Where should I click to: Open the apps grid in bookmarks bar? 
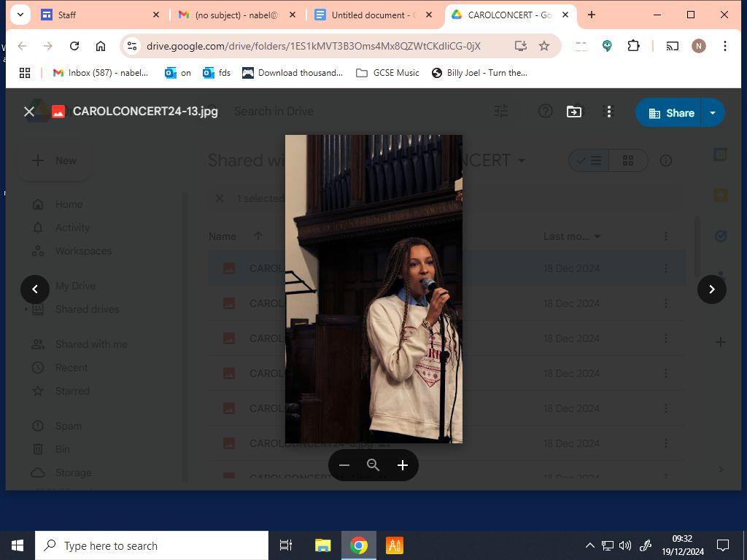pos(25,73)
